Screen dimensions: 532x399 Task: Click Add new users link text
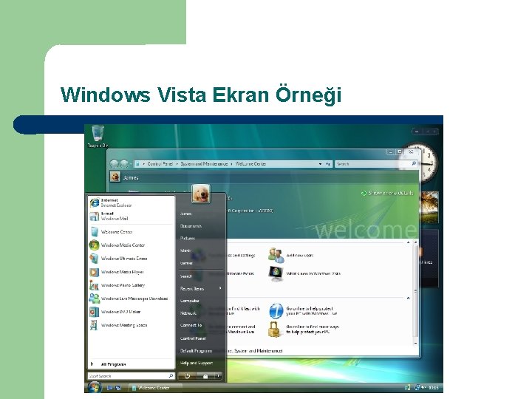click(300, 255)
